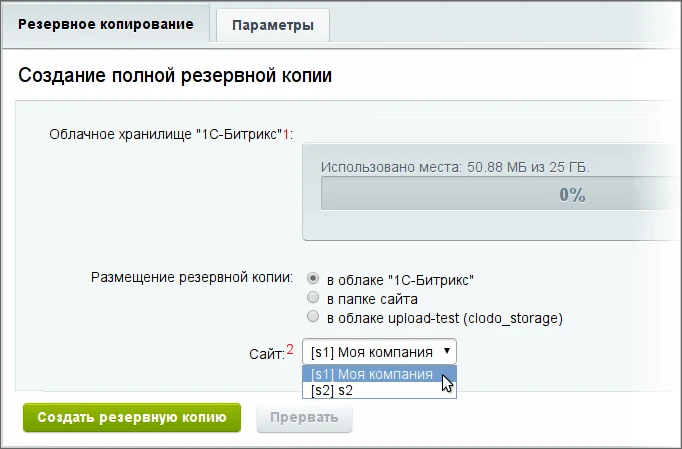Viewport: 682px width, 449px height.
Task: Click the в папке сайта label text
Action: pyautogui.click(x=372, y=299)
